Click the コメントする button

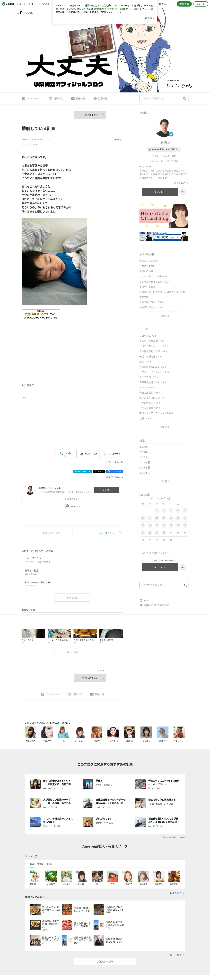88,454
